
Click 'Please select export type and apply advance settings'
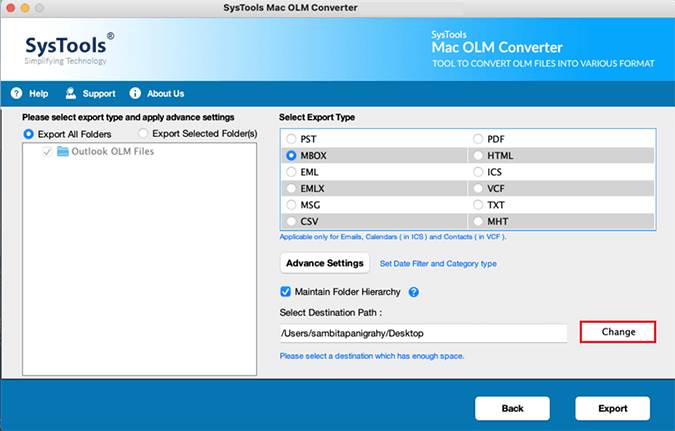coord(128,117)
